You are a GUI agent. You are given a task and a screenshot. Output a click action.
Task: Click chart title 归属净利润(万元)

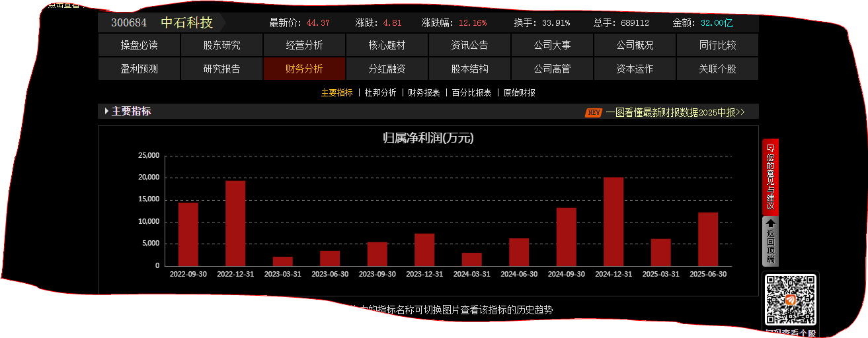click(428, 138)
